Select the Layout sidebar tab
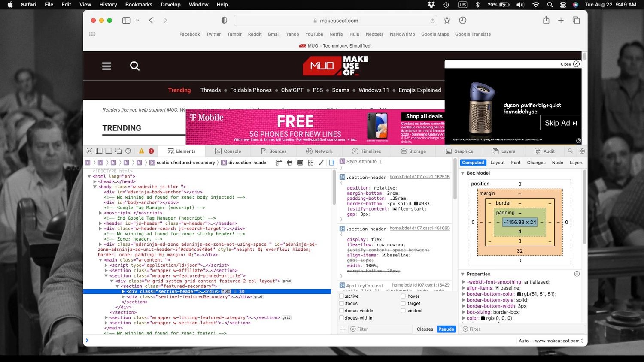The width and height of the screenshot is (644, 362). [x=498, y=163]
